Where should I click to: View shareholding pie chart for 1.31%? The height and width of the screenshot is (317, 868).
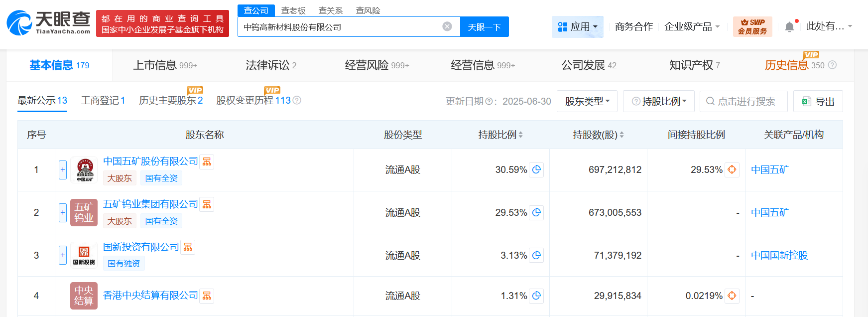tap(536, 296)
